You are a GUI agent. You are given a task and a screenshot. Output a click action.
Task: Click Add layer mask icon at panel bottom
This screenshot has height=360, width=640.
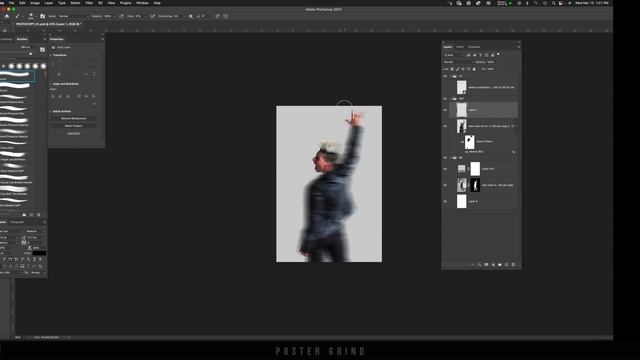click(486, 264)
